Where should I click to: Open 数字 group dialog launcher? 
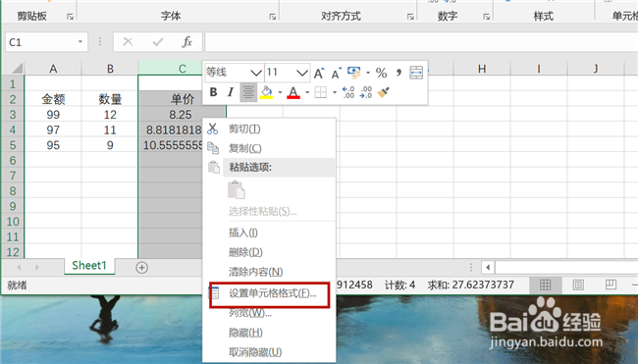[x=486, y=17]
